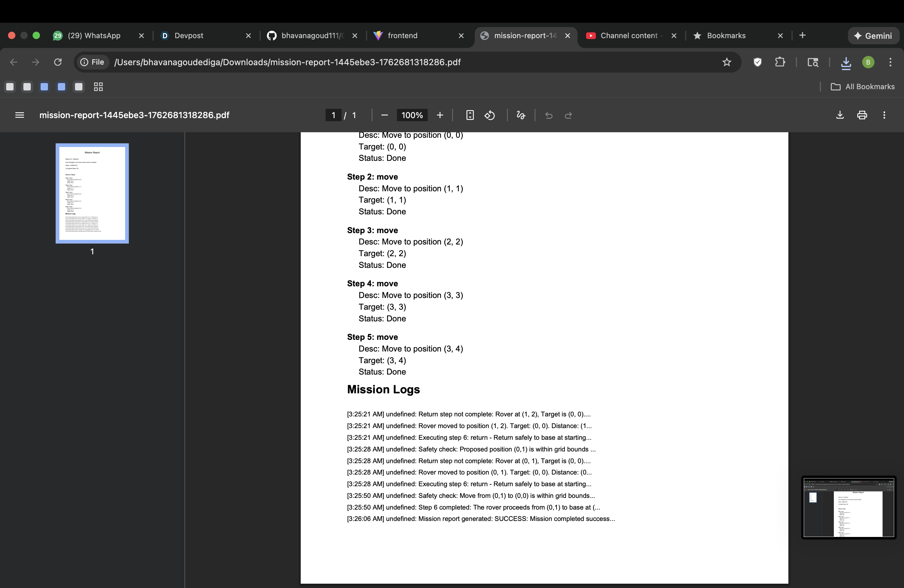904x588 pixels.
Task: Open the Chrome extensions puzzle icon
Action: click(780, 62)
